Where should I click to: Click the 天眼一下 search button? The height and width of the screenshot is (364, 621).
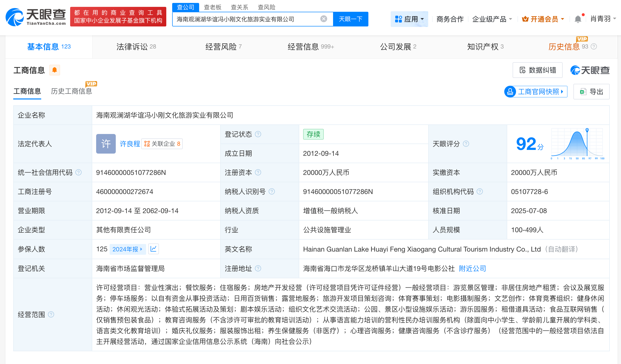click(351, 19)
